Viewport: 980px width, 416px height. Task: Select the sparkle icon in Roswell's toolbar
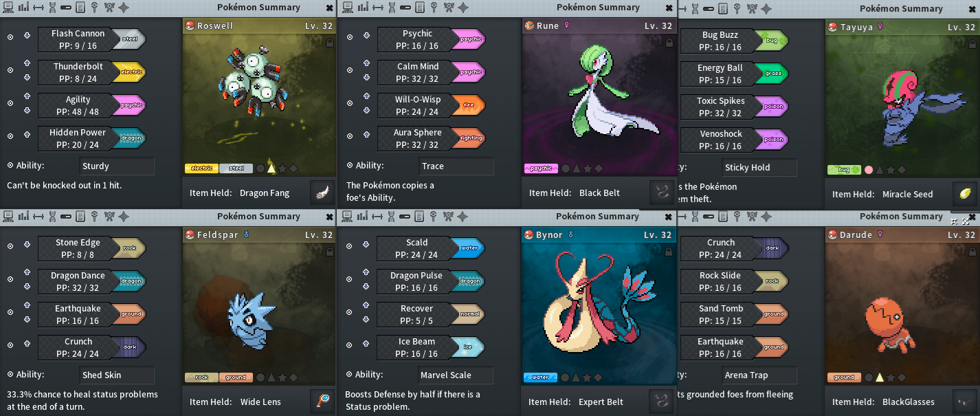point(124,8)
